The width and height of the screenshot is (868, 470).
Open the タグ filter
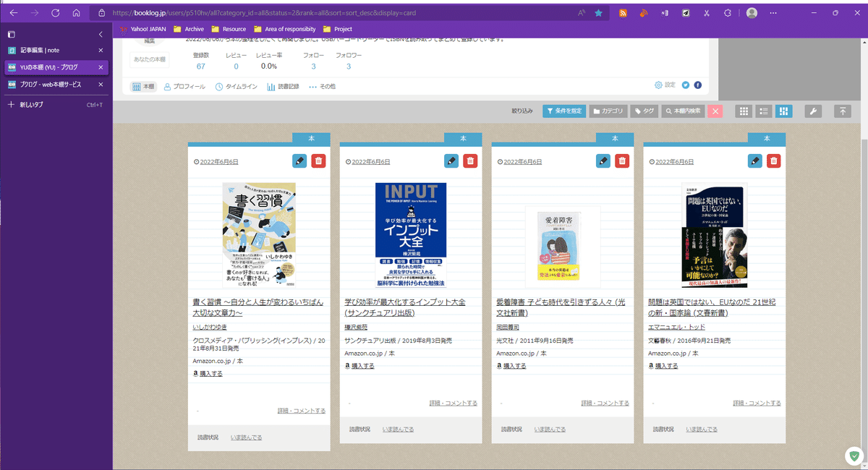[x=644, y=111]
